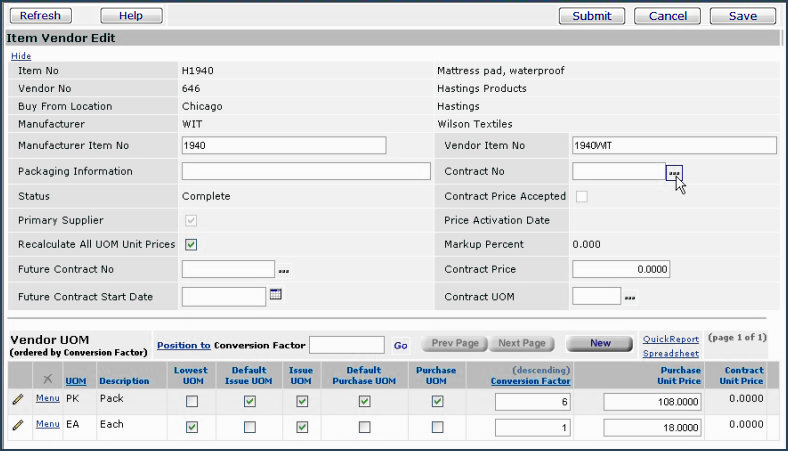788x451 pixels.
Task: Sort by the UOM column header
Action: [75, 381]
